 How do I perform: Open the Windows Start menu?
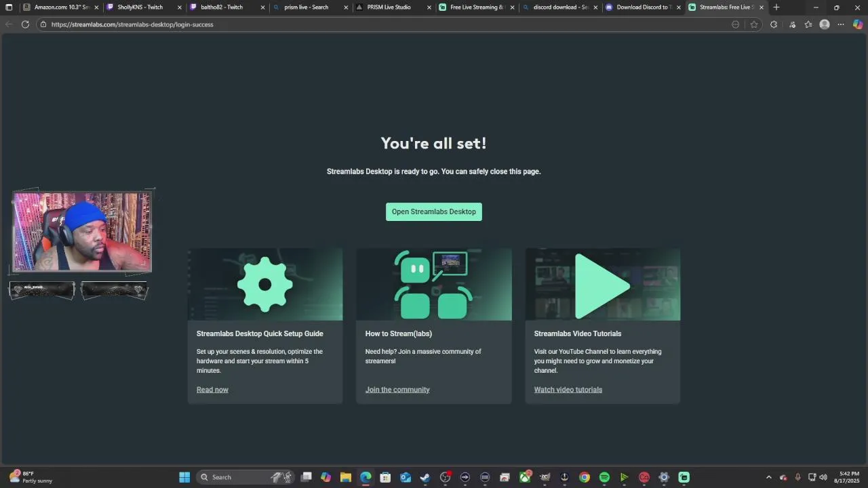184,477
